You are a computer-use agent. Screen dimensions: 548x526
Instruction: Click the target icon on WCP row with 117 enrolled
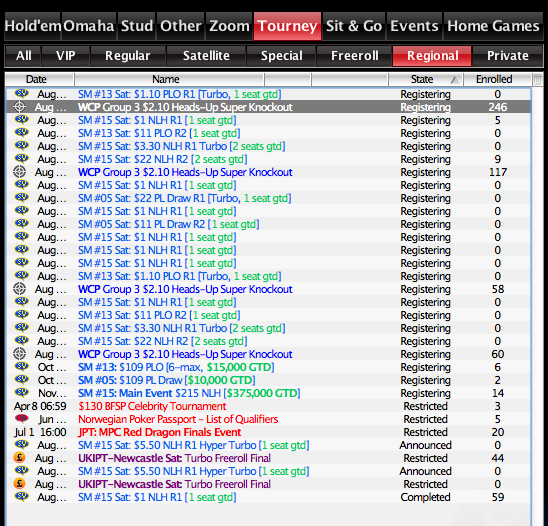(x=20, y=172)
